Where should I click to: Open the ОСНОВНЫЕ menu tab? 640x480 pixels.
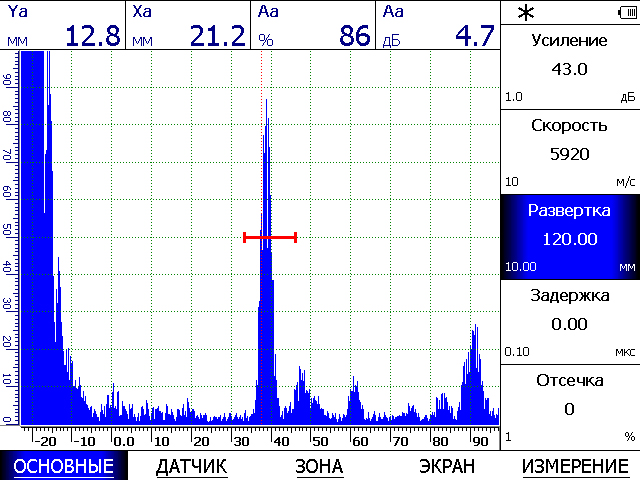pyautogui.click(x=63, y=466)
